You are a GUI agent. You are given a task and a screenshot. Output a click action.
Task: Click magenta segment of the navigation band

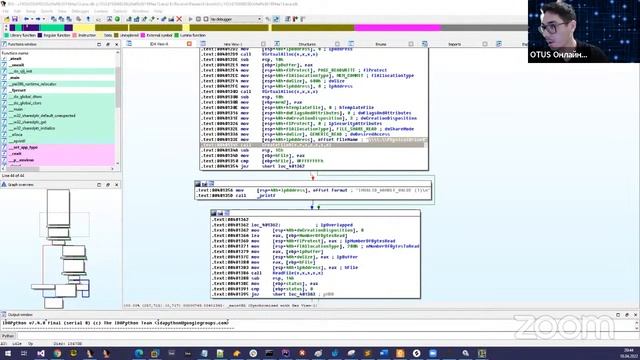(x=398, y=28)
